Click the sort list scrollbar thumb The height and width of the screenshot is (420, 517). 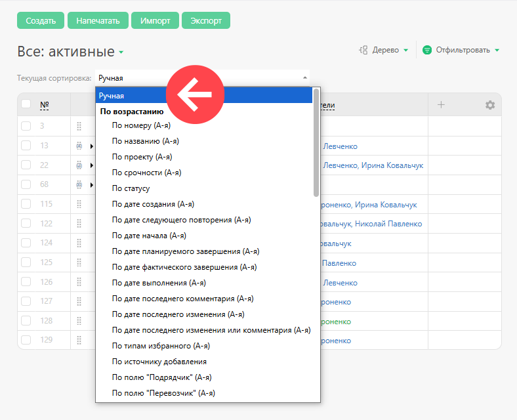click(x=316, y=142)
